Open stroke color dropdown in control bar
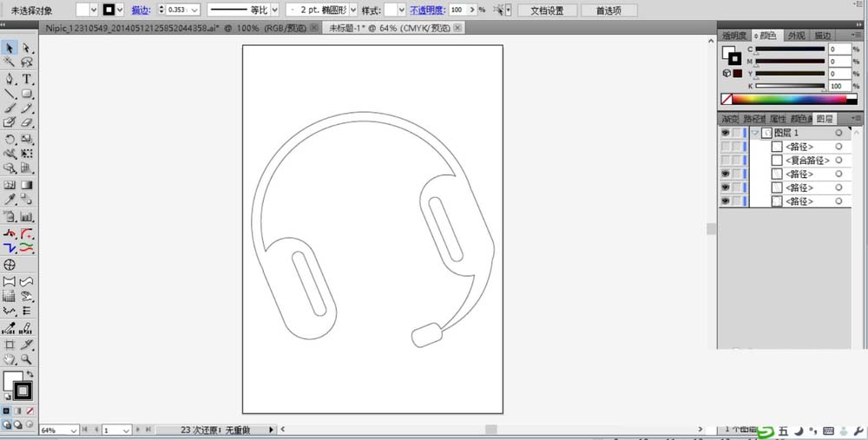 pos(120,10)
